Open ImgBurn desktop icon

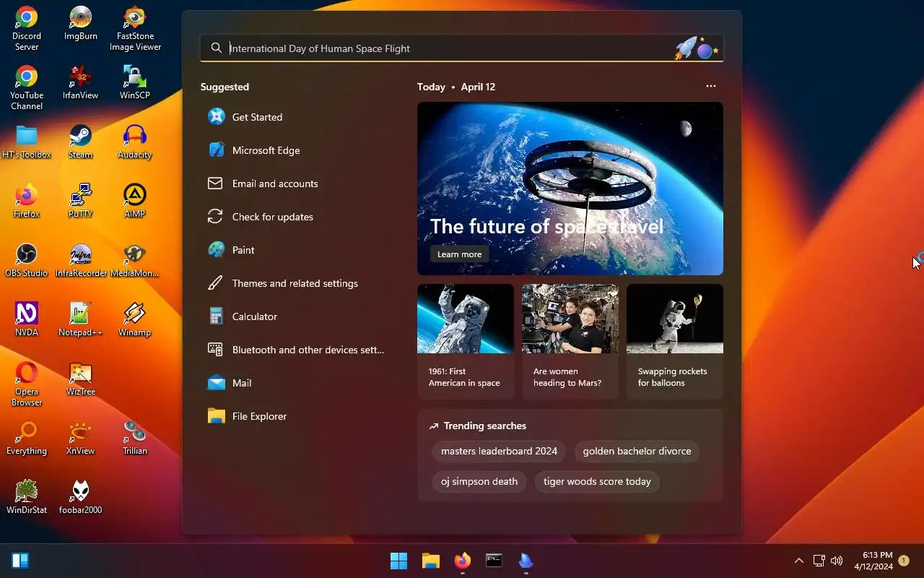coord(81,24)
